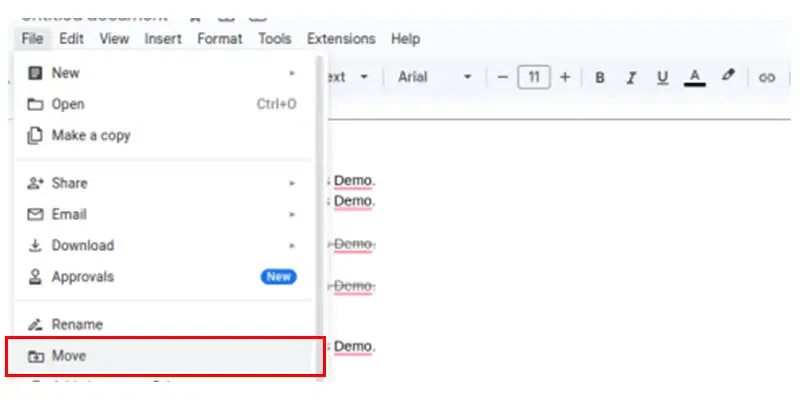
Task: Choose New from the File menu
Action: click(x=163, y=73)
